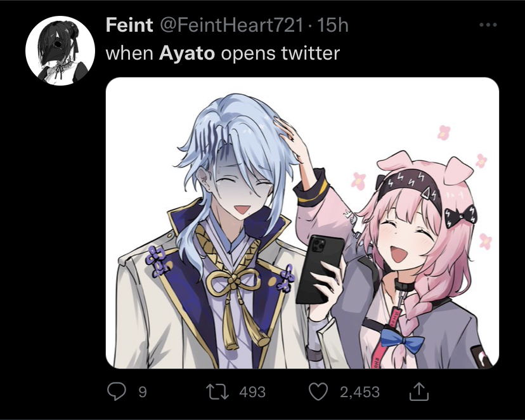Click the blue-haired character in the image
525x420 pixels.
click(x=214, y=231)
